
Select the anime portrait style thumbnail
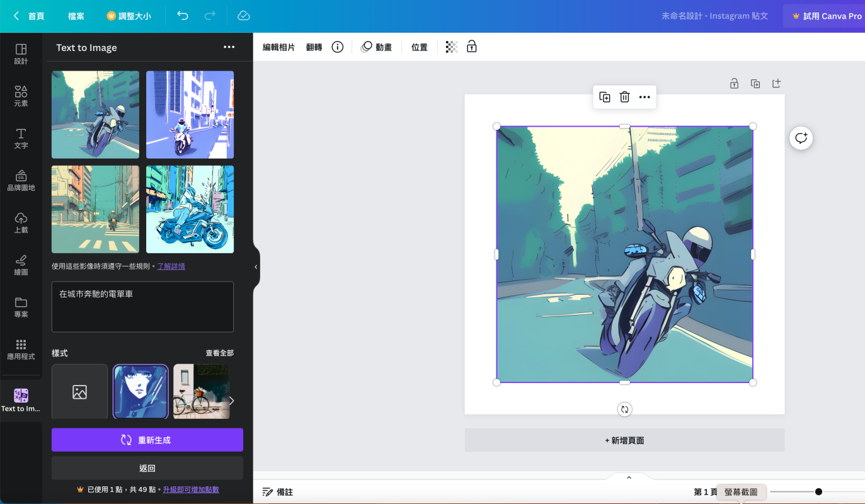point(140,391)
